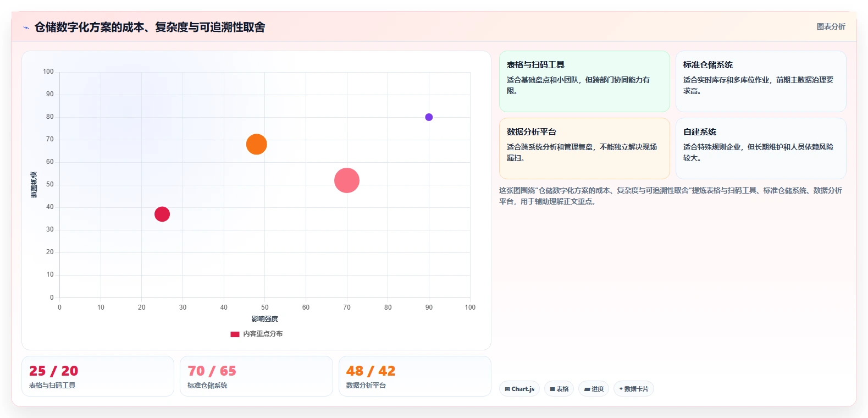Click the large pink bubble in the chart
The width and height of the screenshot is (868, 418).
pos(347,180)
